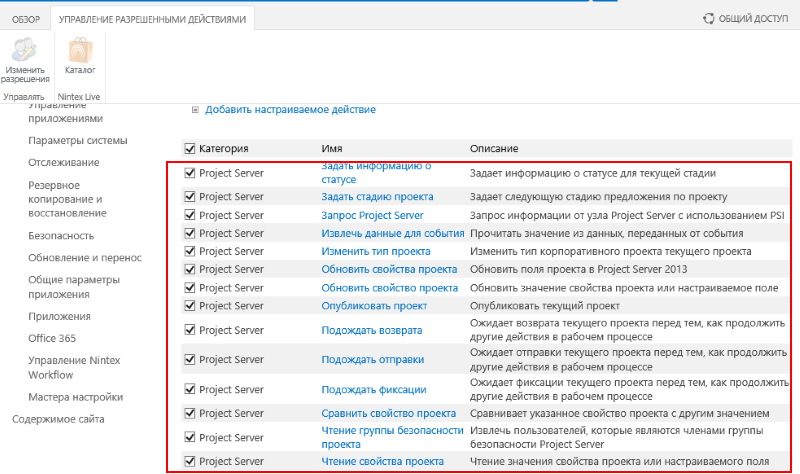
Task: Toggle checkbox for Чтение группы безопасности проекта row
Action: [190, 437]
